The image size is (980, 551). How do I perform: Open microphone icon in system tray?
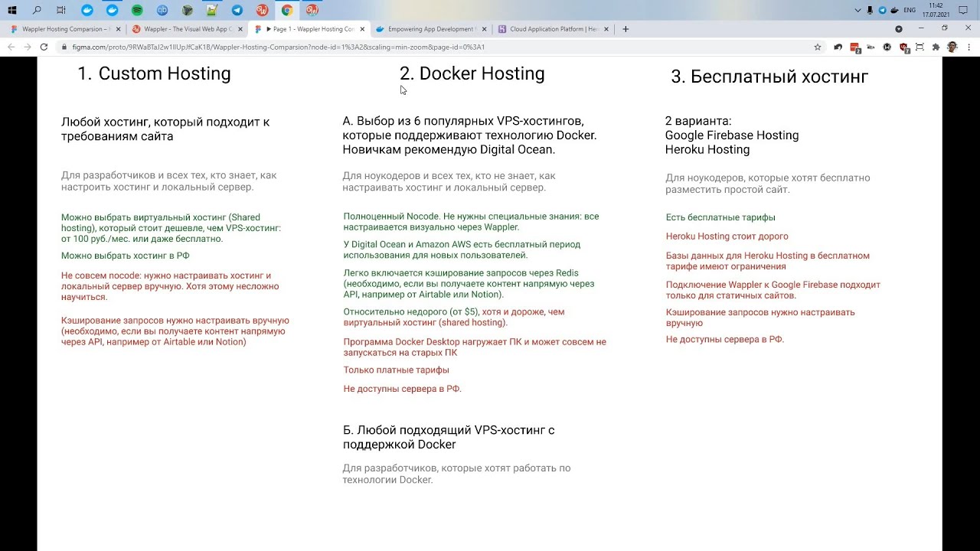pyautogui.click(x=871, y=10)
